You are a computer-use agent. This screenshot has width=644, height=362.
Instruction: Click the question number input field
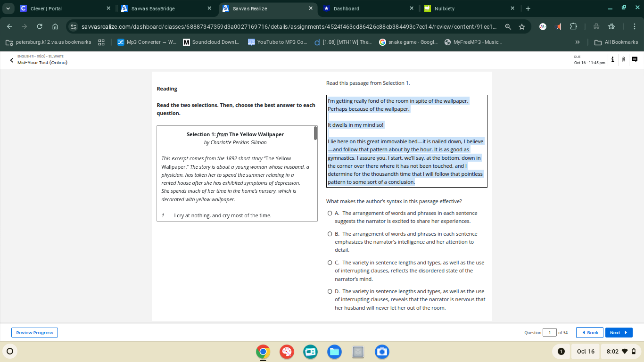[549, 332]
